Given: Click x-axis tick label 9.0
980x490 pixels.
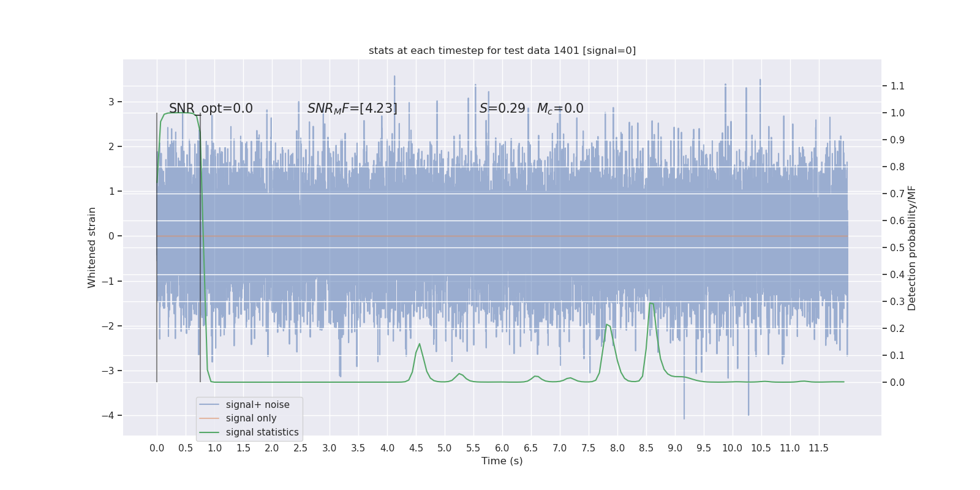Looking at the screenshot, I should [675, 448].
